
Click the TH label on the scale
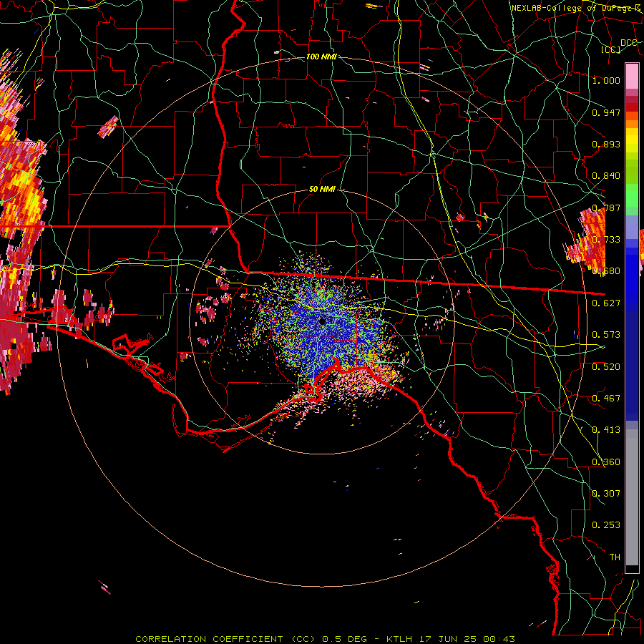tap(615, 557)
